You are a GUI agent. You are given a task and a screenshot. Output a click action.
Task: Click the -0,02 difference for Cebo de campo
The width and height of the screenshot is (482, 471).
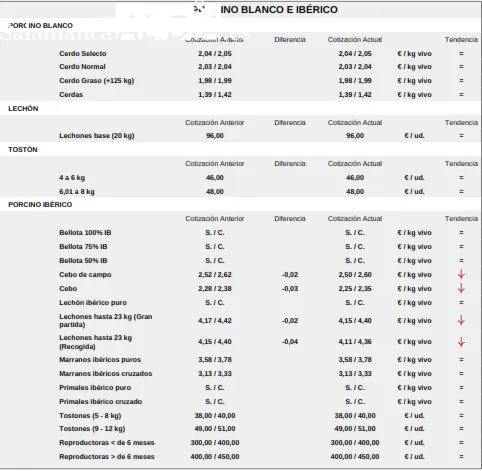290,275
